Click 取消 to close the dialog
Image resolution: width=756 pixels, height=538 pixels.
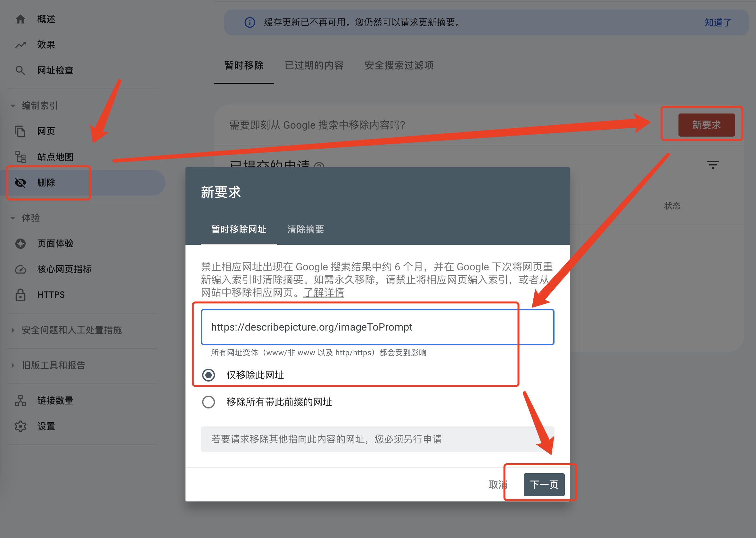click(x=498, y=484)
